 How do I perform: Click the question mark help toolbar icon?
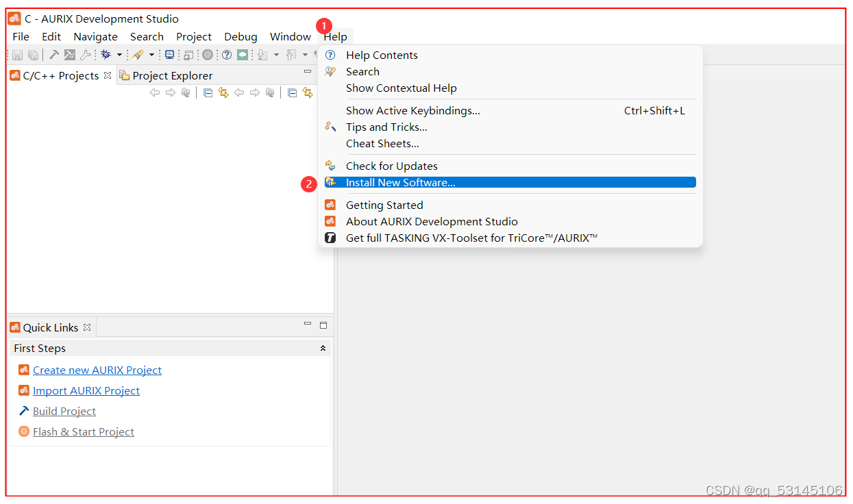[x=227, y=55]
